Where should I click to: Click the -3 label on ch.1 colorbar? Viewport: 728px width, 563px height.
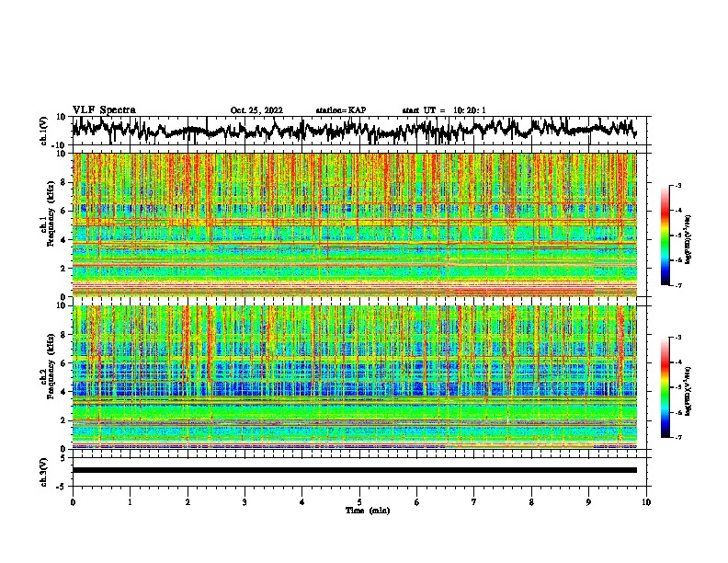point(677,185)
